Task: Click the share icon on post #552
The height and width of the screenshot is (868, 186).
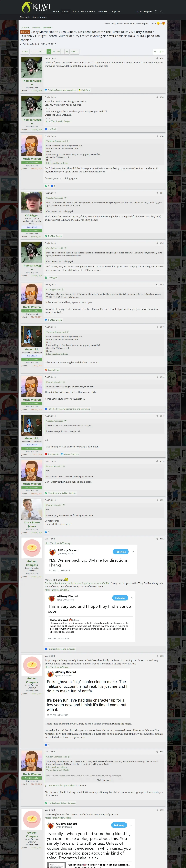Action: (157, 539)
